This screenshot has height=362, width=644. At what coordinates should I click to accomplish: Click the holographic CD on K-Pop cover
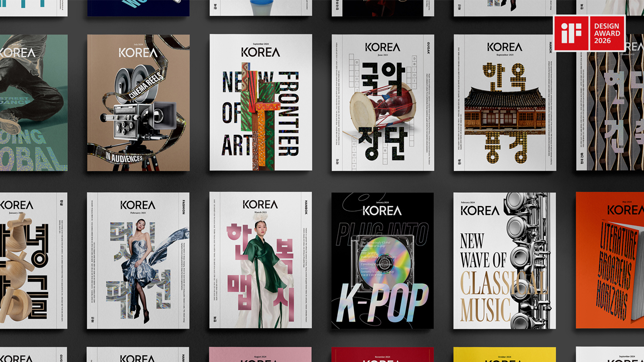(x=383, y=261)
